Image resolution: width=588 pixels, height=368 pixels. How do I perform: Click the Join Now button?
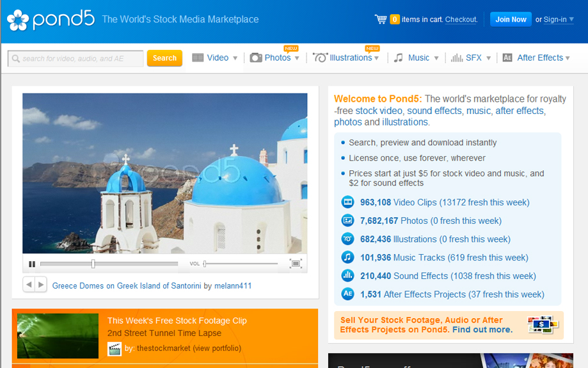click(511, 19)
